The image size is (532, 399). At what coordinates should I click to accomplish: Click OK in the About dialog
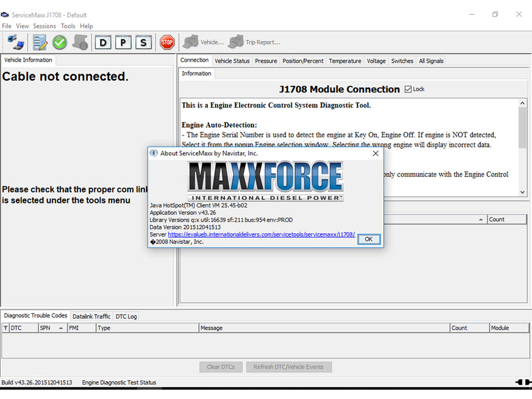point(369,239)
